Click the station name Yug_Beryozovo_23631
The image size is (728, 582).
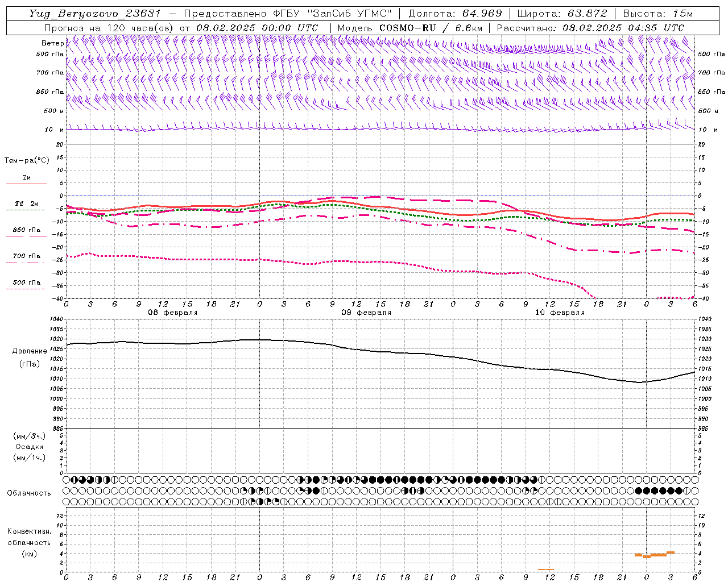tap(95, 14)
